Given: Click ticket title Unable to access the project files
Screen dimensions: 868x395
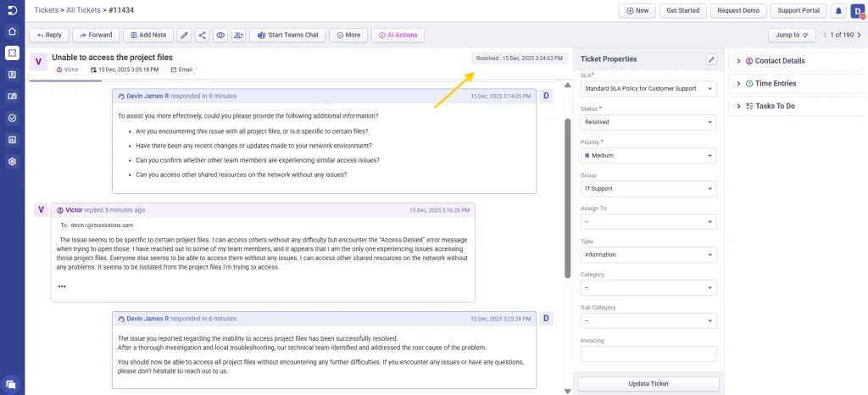Looking at the screenshot, I should [x=113, y=57].
